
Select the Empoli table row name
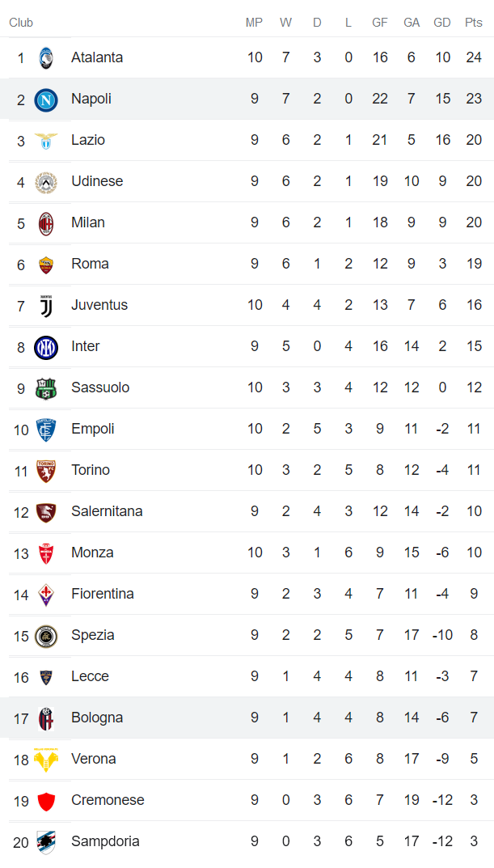93,429
